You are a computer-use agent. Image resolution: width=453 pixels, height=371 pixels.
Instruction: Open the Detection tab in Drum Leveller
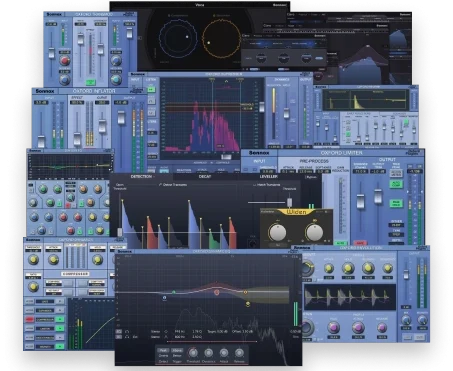coord(142,176)
